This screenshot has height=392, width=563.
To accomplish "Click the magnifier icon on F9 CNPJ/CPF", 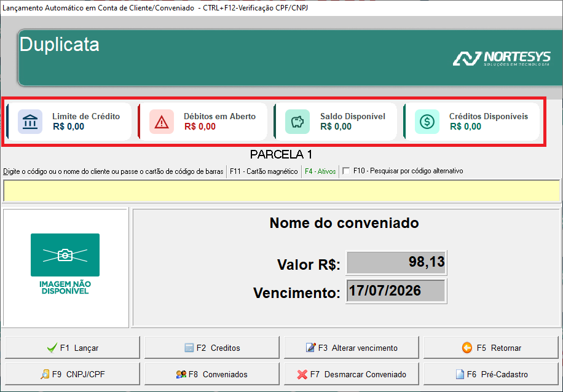I will click(x=44, y=374).
